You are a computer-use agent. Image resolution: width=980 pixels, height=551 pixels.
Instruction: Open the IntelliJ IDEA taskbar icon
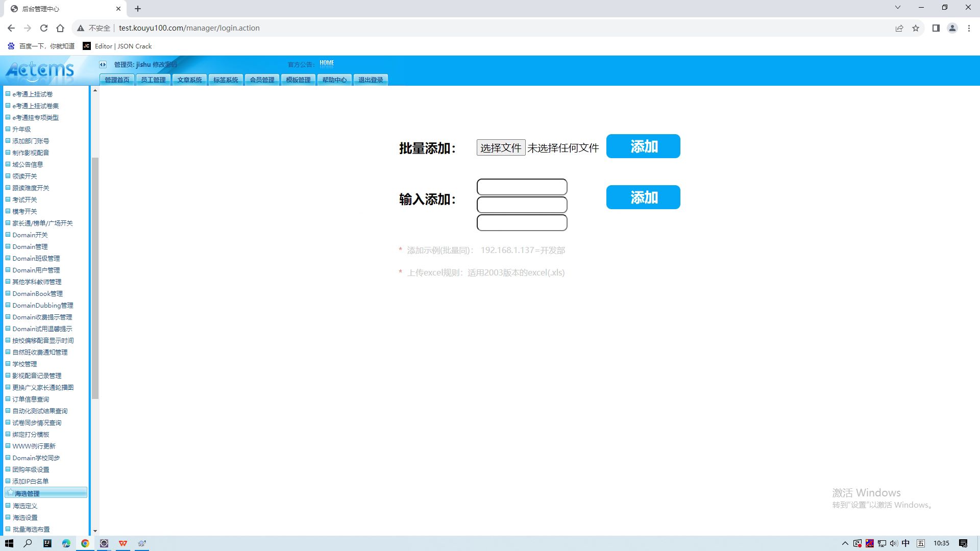47,543
